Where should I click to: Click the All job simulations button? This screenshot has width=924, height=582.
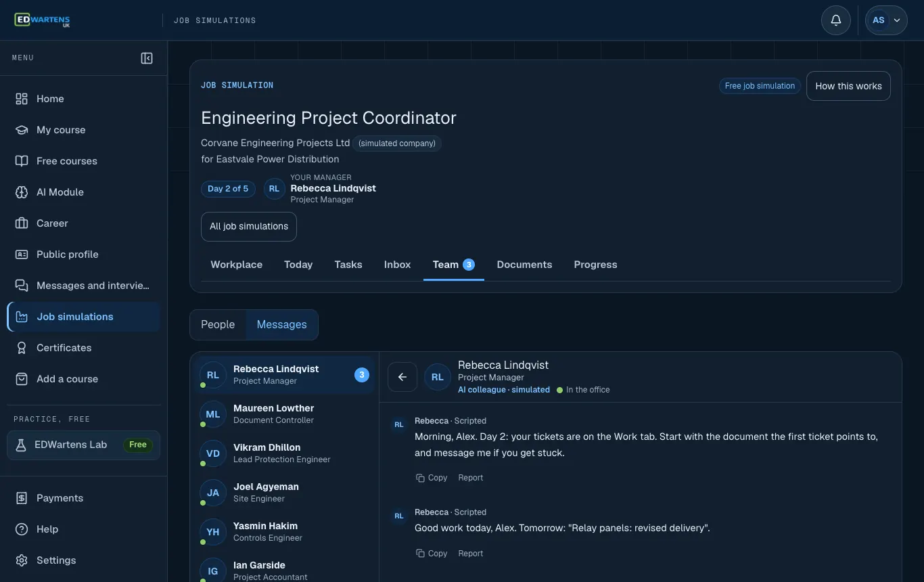click(249, 227)
